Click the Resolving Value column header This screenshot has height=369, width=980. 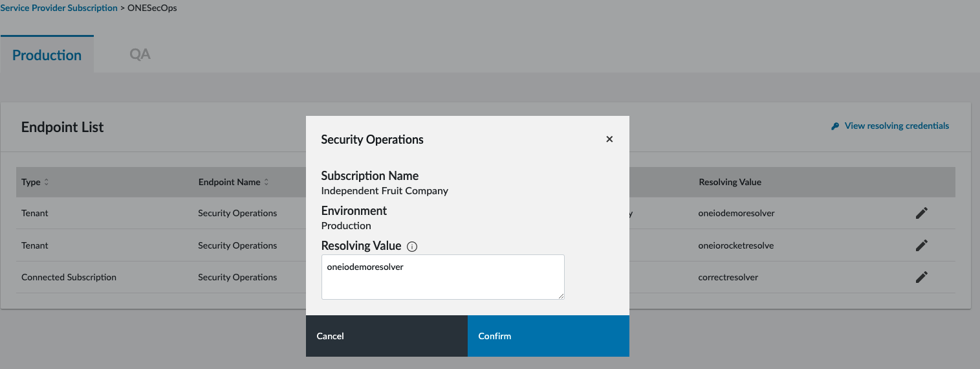click(x=730, y=182)
